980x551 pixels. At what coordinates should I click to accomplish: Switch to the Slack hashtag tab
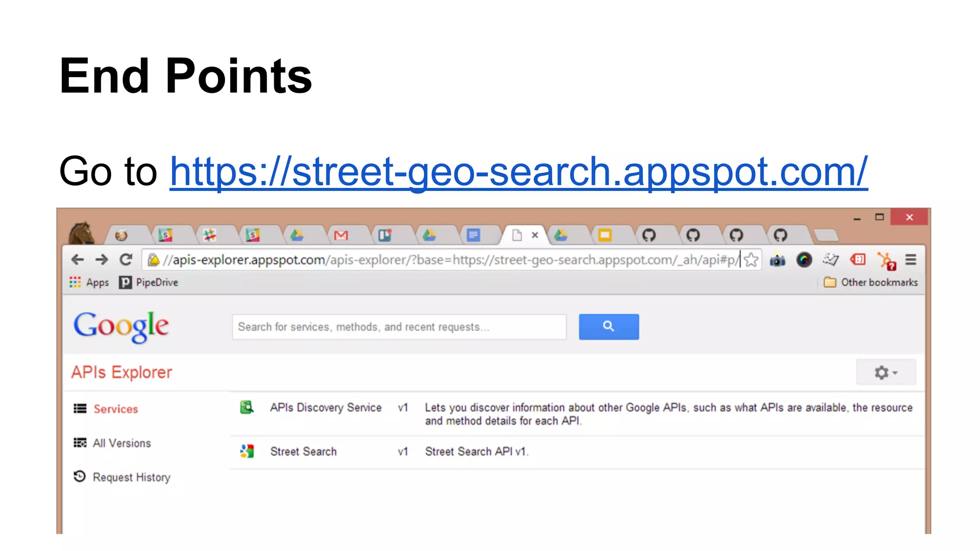pyautogui.click(x=210, y=235)
